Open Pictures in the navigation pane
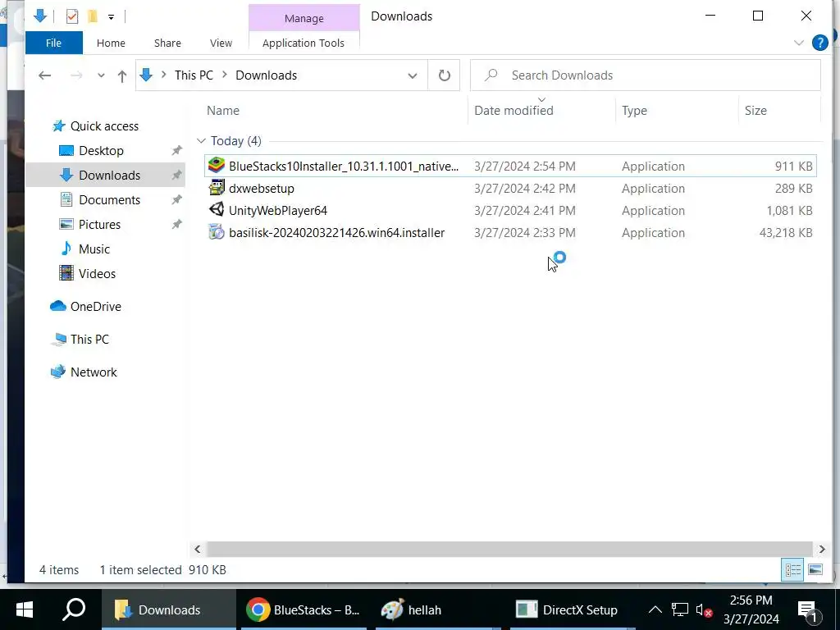 pyautogui.click(x=99, y=225)
